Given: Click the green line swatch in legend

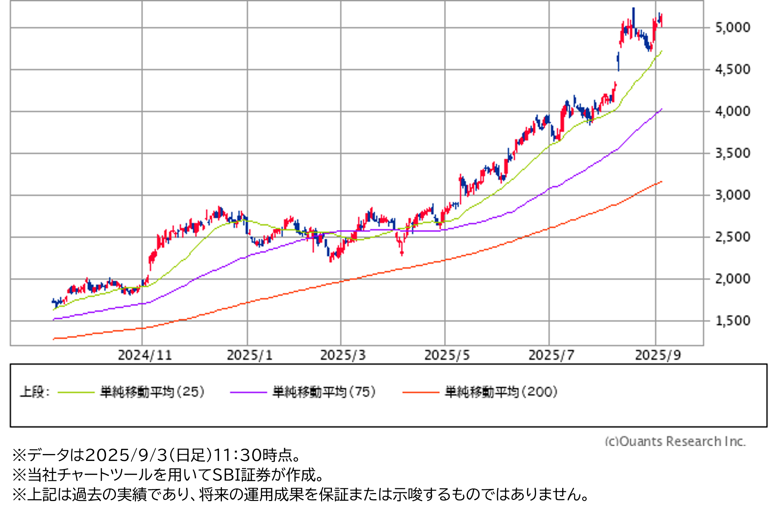Looking at the screenshot, I should [76, 392].
